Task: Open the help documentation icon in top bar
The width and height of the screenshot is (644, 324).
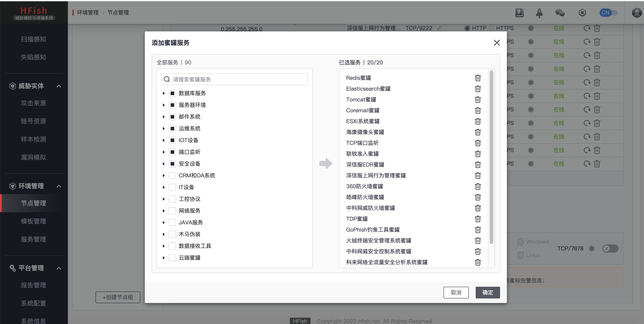Action: tap(519, 12)
